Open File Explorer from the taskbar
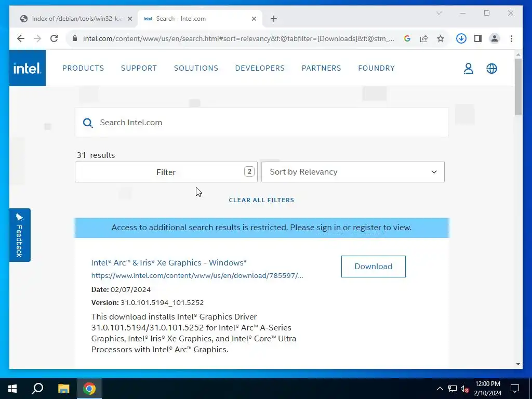Screen dimensions: 532x399 click(63, 389)
